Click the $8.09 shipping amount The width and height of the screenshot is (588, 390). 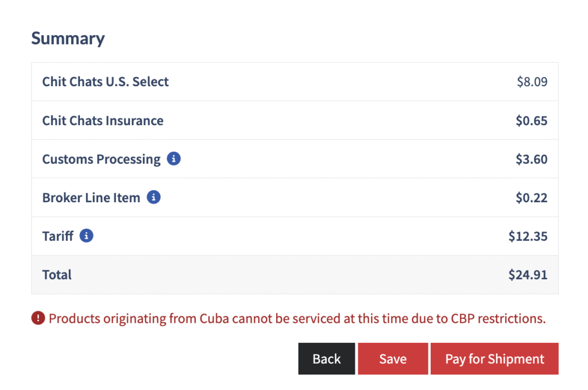[532, 82]
